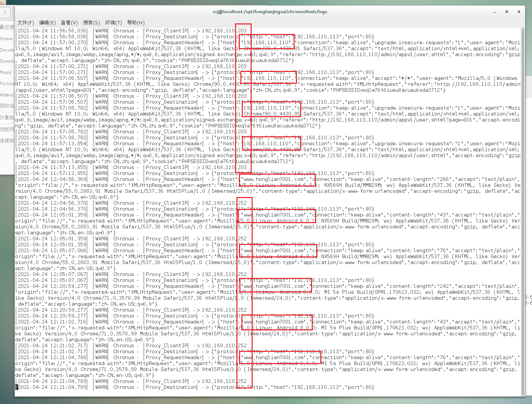The image size is (532, 404).
Task: Click the forward arrow in file manager
Action: [x=5, y=13]
